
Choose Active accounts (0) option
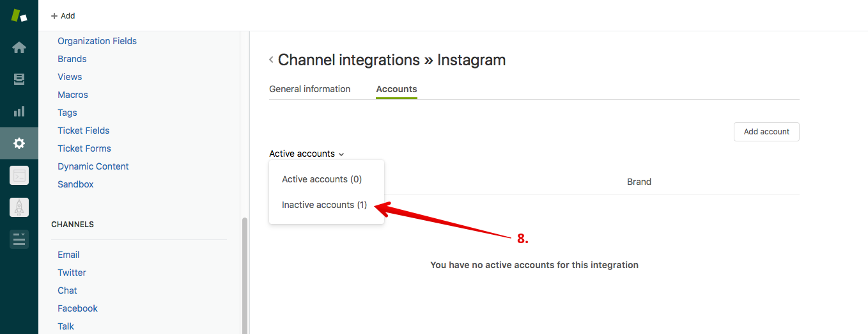click(x=322, y=179)
